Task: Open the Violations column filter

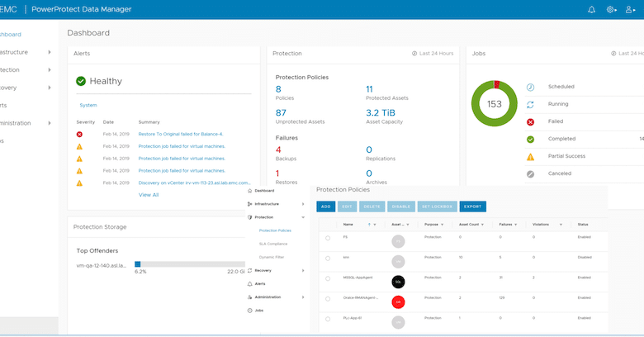Action: [561, 225]
